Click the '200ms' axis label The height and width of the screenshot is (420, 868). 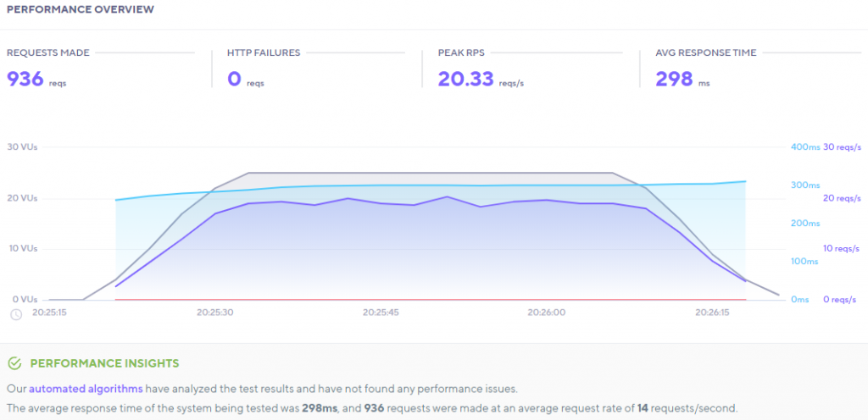coord(804,224)
